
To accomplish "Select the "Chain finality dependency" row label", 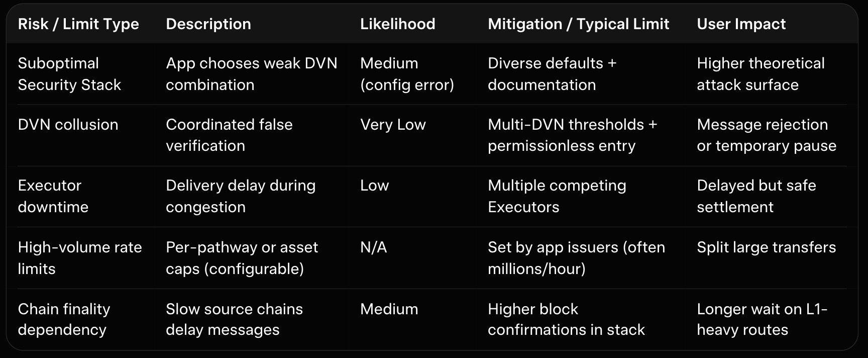I will click(64, 319).
